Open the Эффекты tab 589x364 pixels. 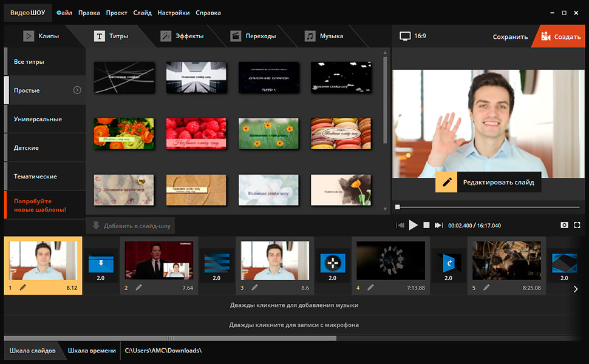pyautogui.click(x=182, y=36)
